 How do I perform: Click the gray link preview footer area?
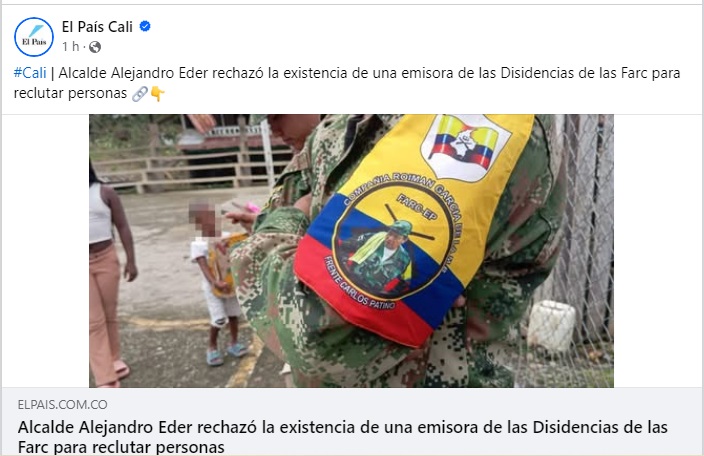pos(352,422)
